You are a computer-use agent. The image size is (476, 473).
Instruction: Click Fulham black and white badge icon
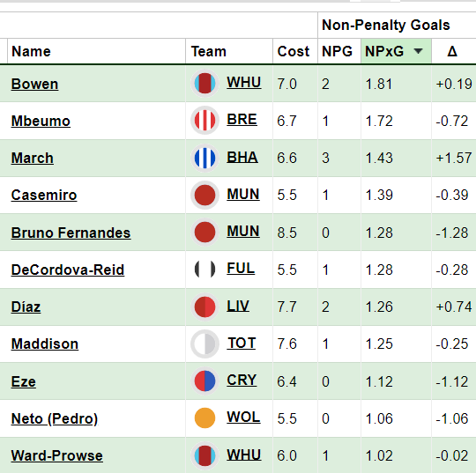tap(205, 270)
